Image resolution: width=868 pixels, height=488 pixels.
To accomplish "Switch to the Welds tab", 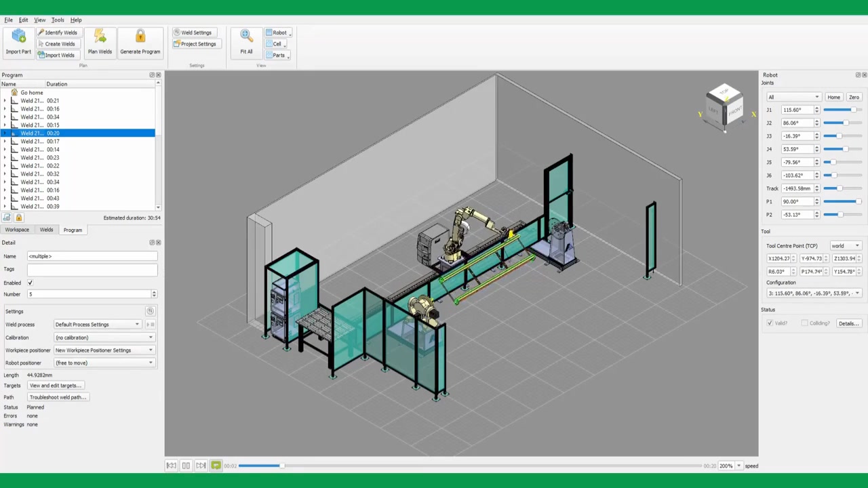I will tap(46, 230).
